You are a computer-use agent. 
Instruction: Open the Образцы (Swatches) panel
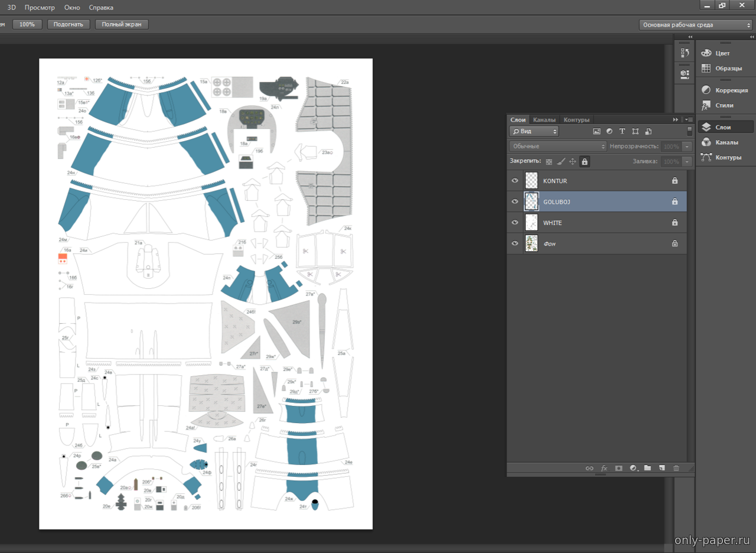724,69
